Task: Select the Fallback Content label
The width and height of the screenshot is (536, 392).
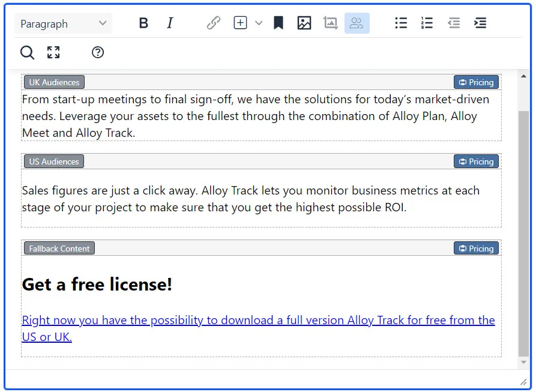Action: tap(59, 249)
